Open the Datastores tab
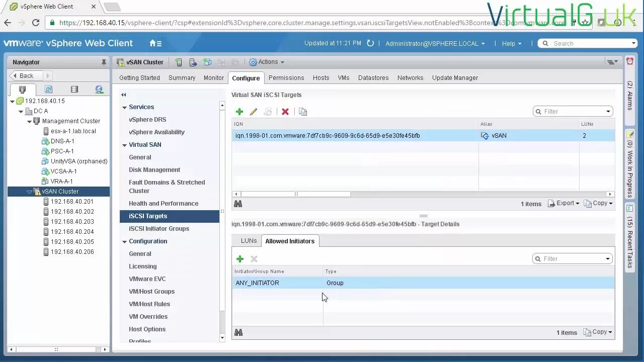 373,78
